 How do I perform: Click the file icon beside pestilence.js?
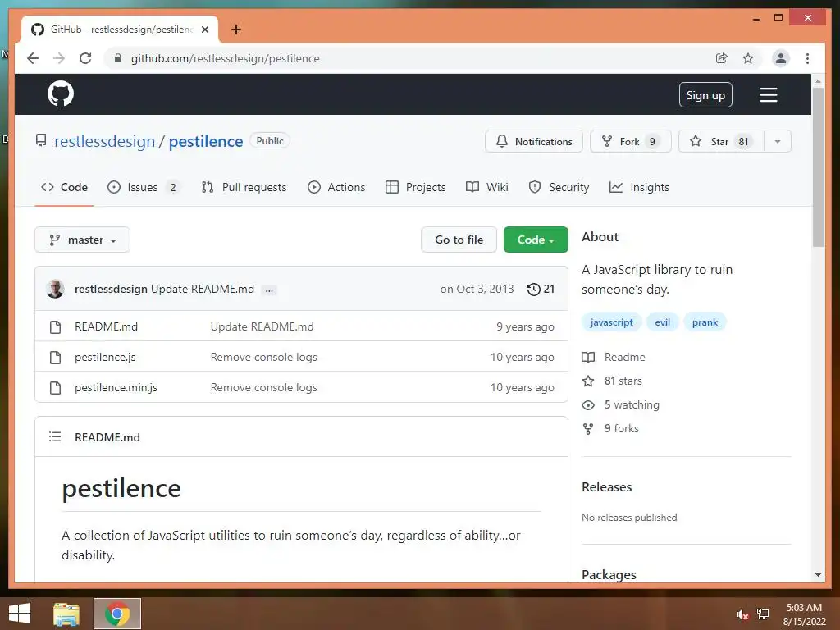tap(55, 358)
